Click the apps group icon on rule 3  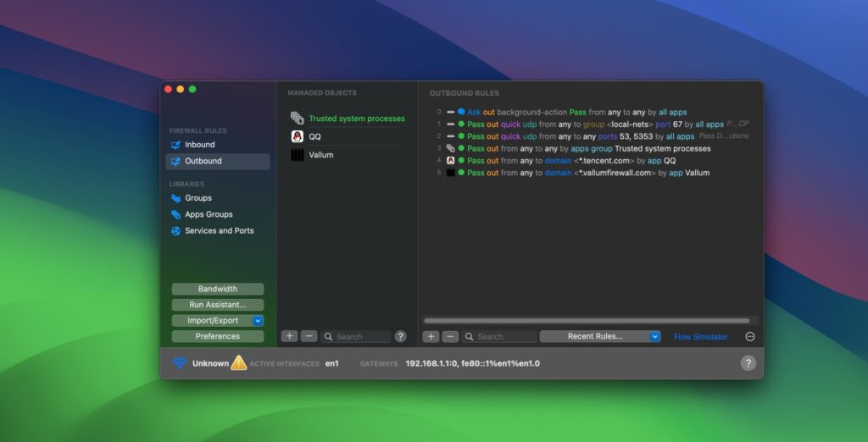point(450,148)
